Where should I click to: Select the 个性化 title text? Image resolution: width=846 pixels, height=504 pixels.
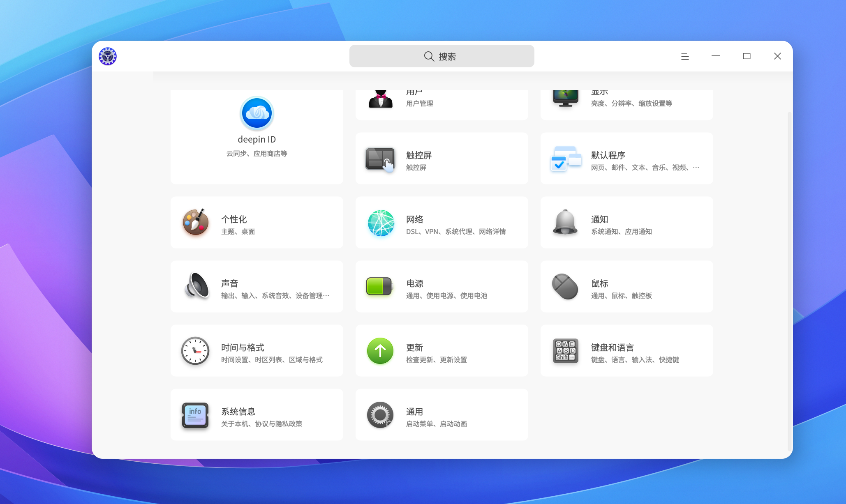234,219
